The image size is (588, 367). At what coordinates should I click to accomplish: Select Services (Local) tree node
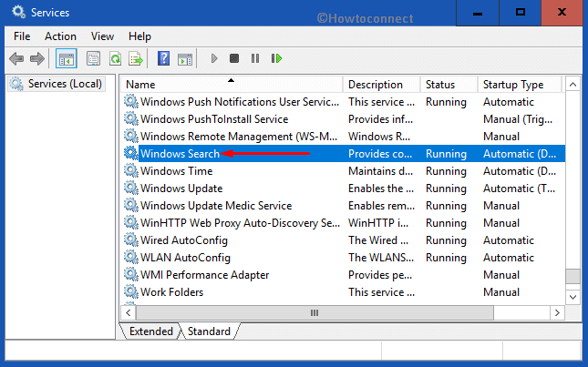(x=57, y=84)
